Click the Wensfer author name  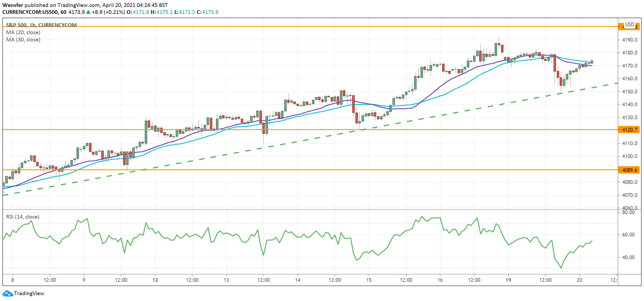[x=12, y=5]
